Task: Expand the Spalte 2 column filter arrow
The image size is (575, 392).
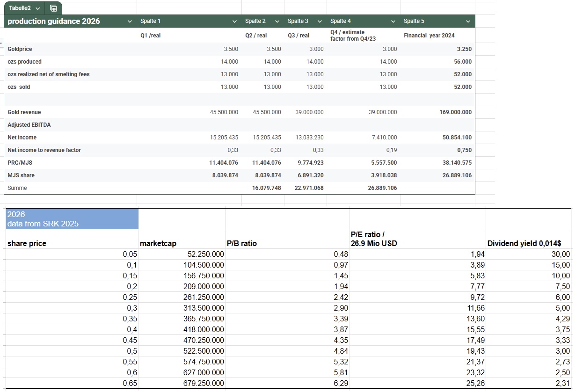Action: (277, 22)
